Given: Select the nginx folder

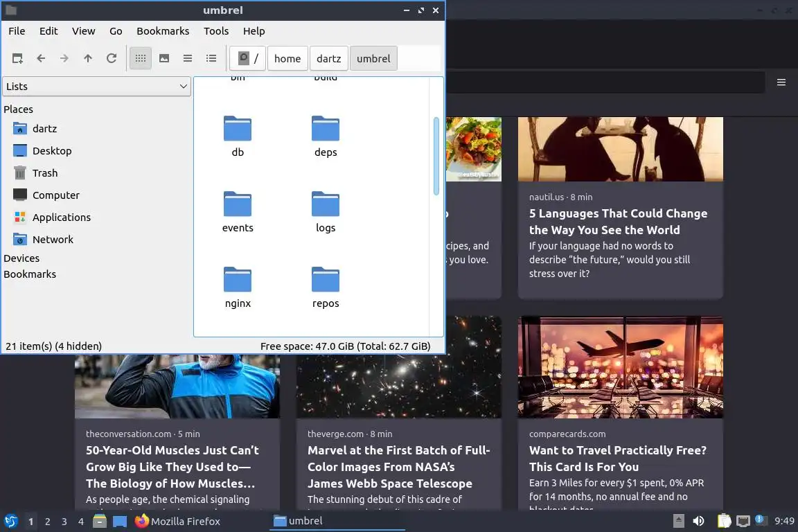Looking at the screenshot, I should click(x=238, y=287).
